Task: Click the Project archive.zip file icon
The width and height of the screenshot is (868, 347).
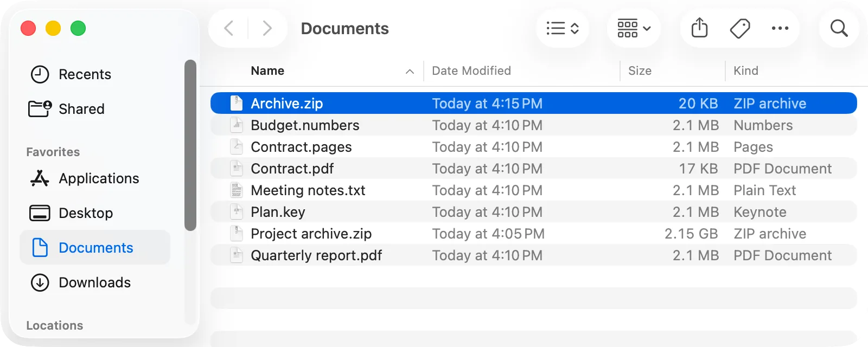Action: tap(237, 233)
